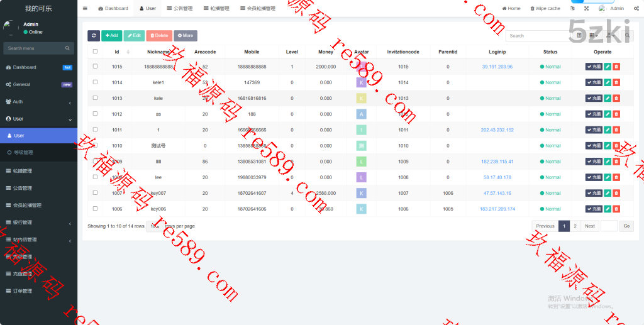Click the Id column sort arrows
The image size is (644, 325).
click(x=128, y=52)
